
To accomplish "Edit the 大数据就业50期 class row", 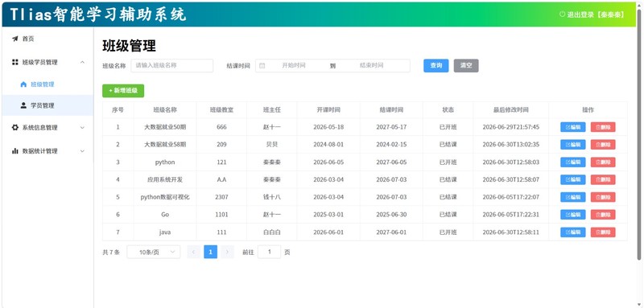I will click(573, 127).
